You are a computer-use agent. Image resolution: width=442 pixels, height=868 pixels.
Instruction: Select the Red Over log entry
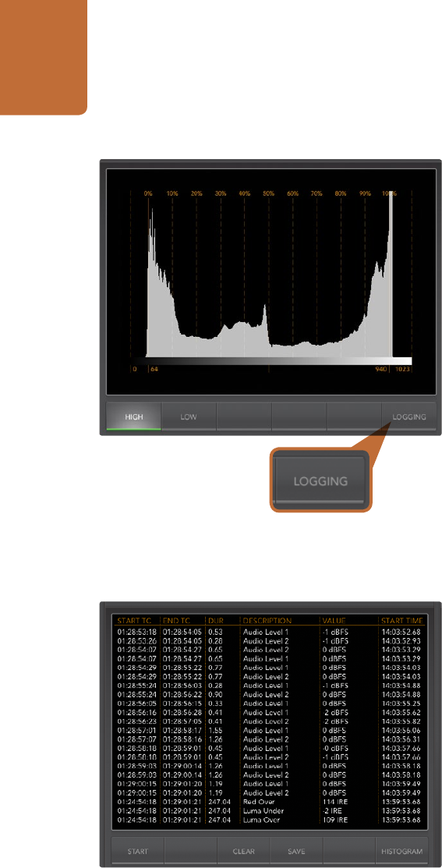coord(270,801)
